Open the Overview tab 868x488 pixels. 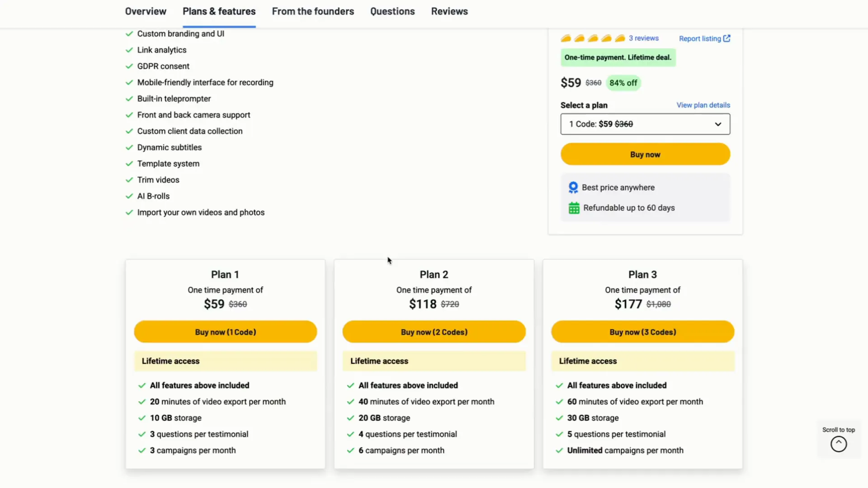click(x=146, y=11)
